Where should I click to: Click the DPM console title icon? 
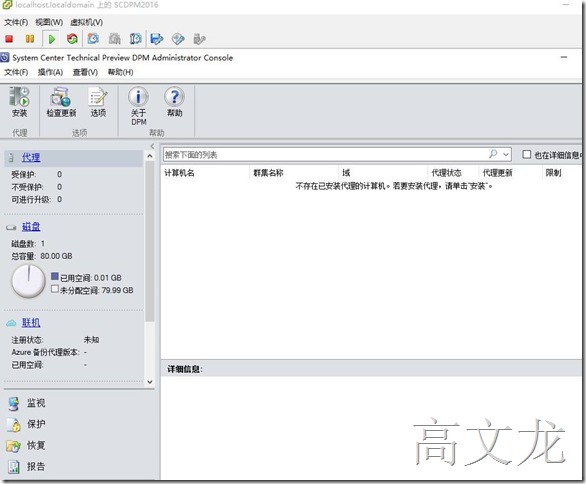click(x=4, y=58)
